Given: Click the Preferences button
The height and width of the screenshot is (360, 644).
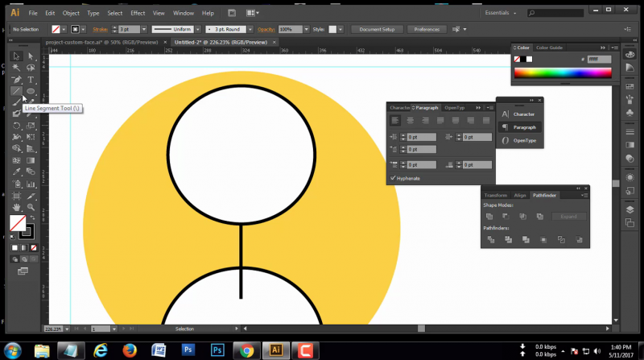Looking at the screenshot, I should click(426, 29).
